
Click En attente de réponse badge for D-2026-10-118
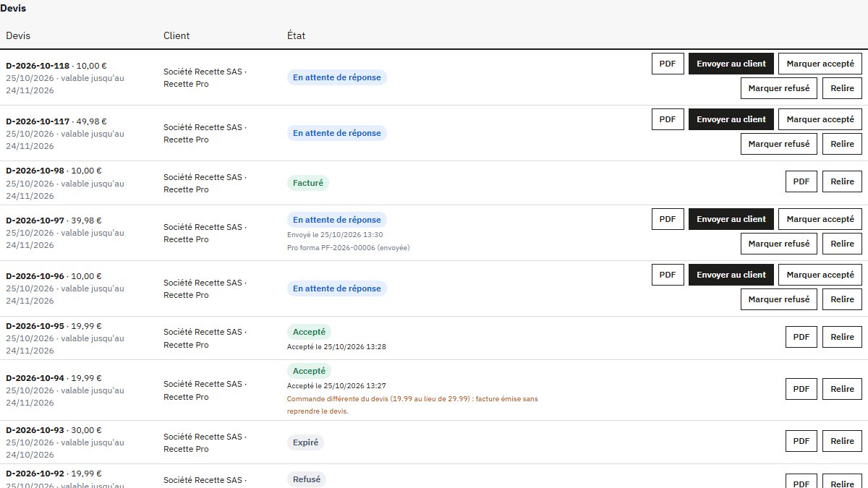[337, 77]
